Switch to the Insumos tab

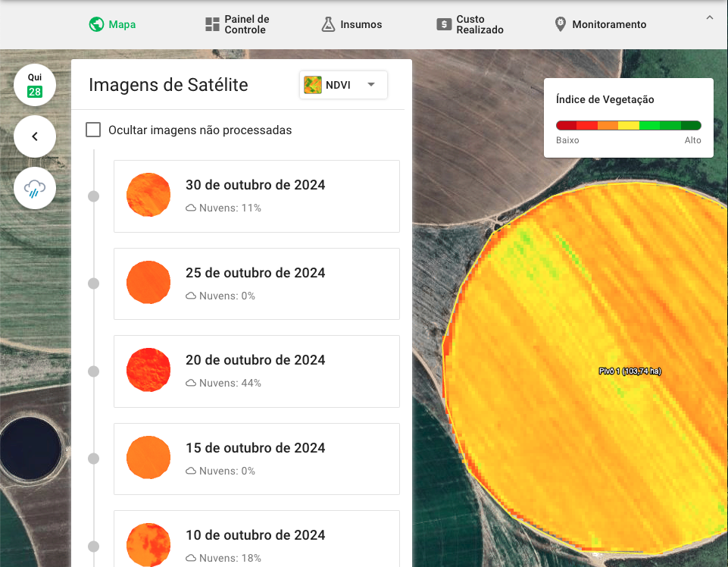click(361, 24)
